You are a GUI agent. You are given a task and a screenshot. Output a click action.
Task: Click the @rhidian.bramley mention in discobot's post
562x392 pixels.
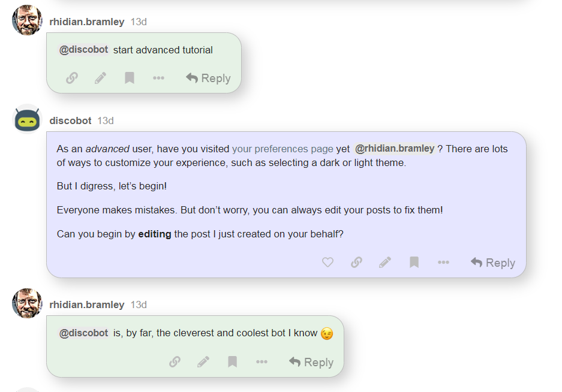point(395,149)
